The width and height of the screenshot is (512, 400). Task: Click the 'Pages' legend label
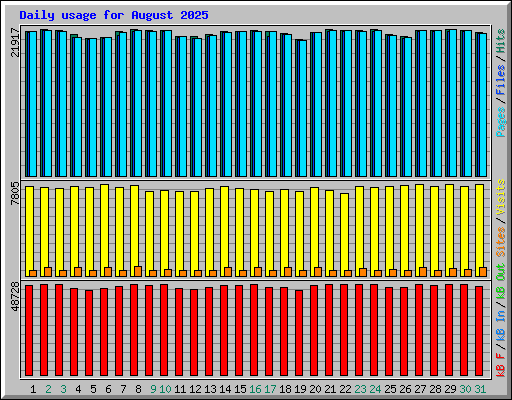[x=500, y=122]
